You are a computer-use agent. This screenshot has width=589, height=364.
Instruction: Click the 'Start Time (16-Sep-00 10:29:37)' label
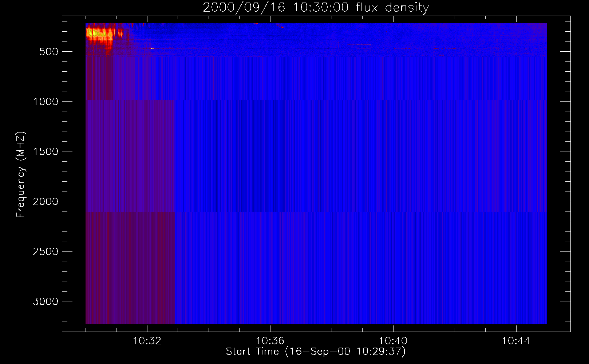coord(316,352)
